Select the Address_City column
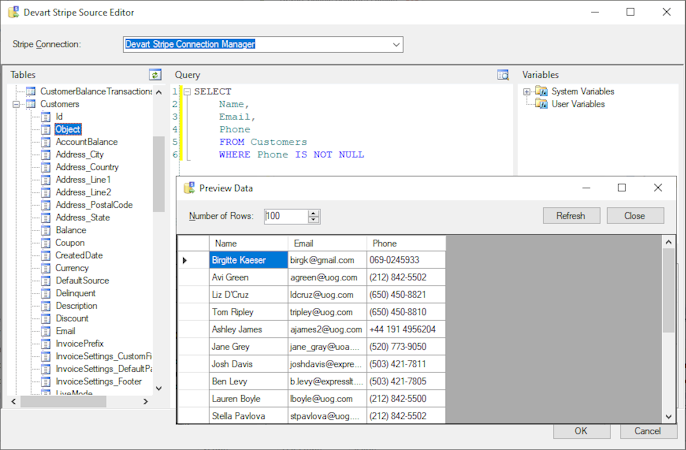686x450 pixels. coord(79,155)
